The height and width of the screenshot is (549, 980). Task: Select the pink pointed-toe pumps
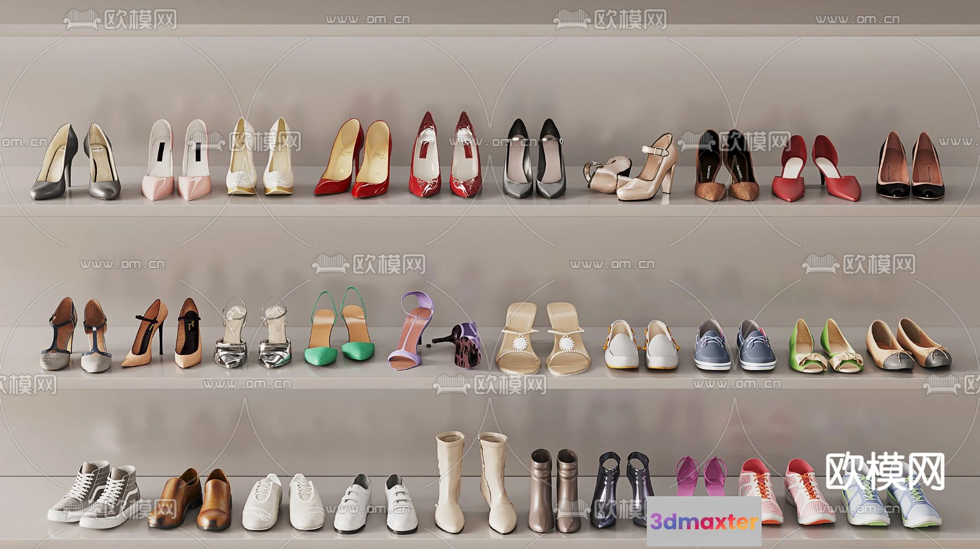(x=174, y=163)
